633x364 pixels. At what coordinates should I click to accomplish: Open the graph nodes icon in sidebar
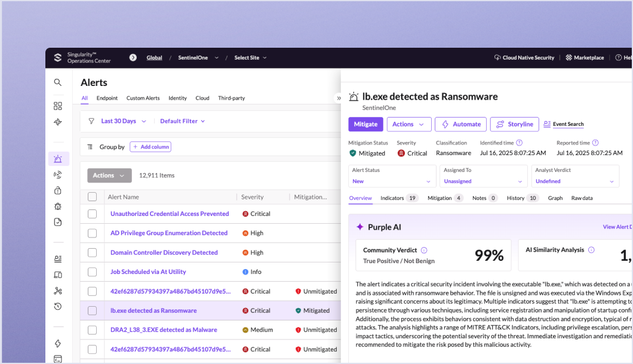58,291
